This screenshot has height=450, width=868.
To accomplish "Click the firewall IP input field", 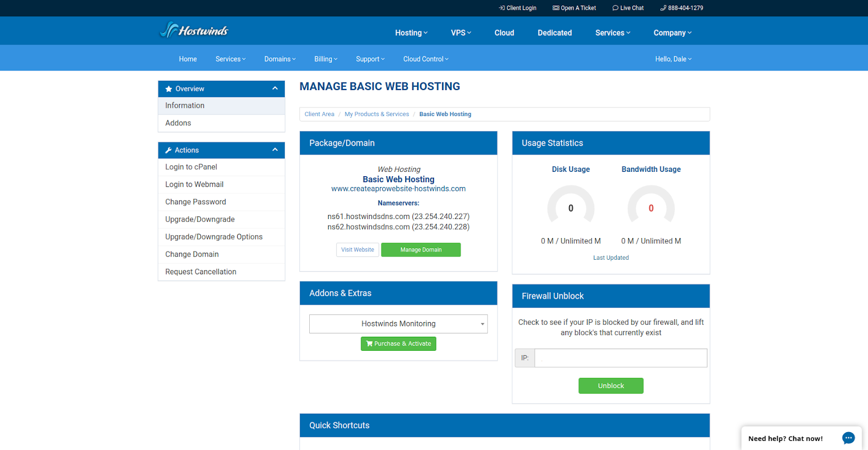I will coord(621,358).
